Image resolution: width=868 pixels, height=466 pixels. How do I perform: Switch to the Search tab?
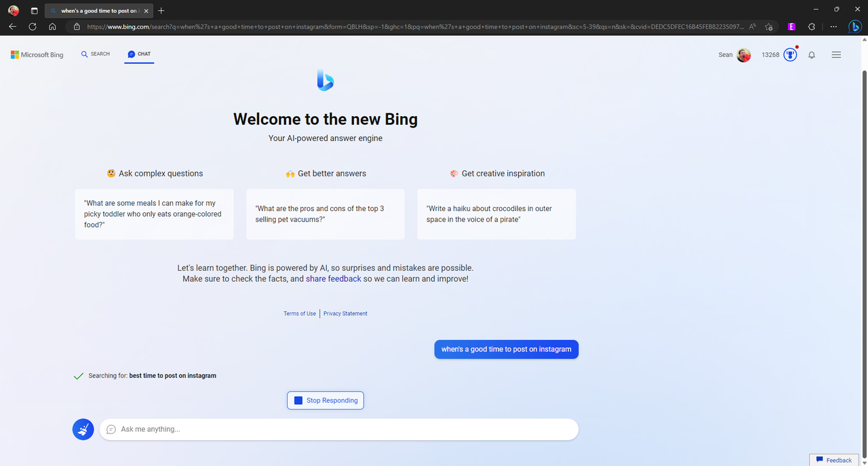[x=96, y=54]
